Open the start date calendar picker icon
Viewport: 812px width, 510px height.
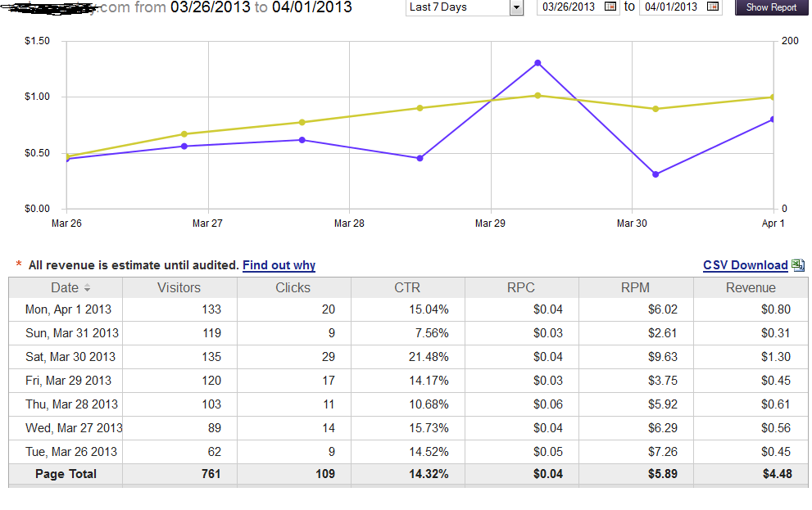tap(610, 7)
